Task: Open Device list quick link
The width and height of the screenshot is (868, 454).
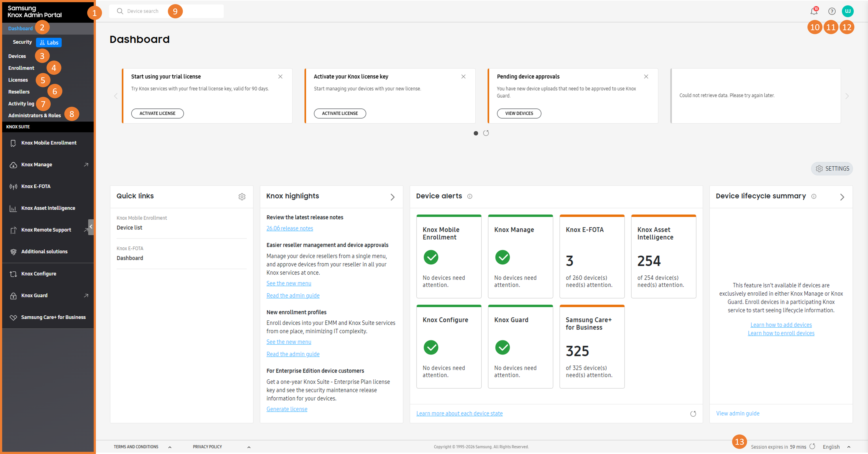Action: [x=129, y=227]
